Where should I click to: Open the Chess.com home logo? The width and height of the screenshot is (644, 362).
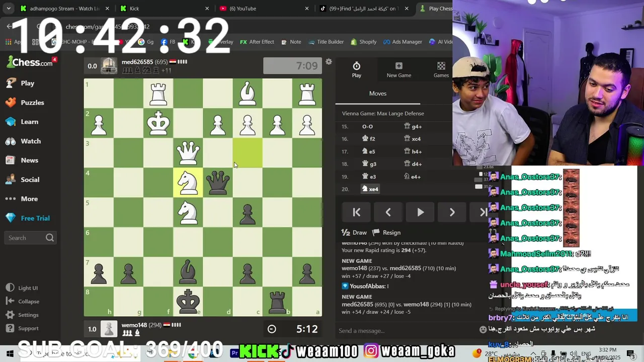click(29, 62)
